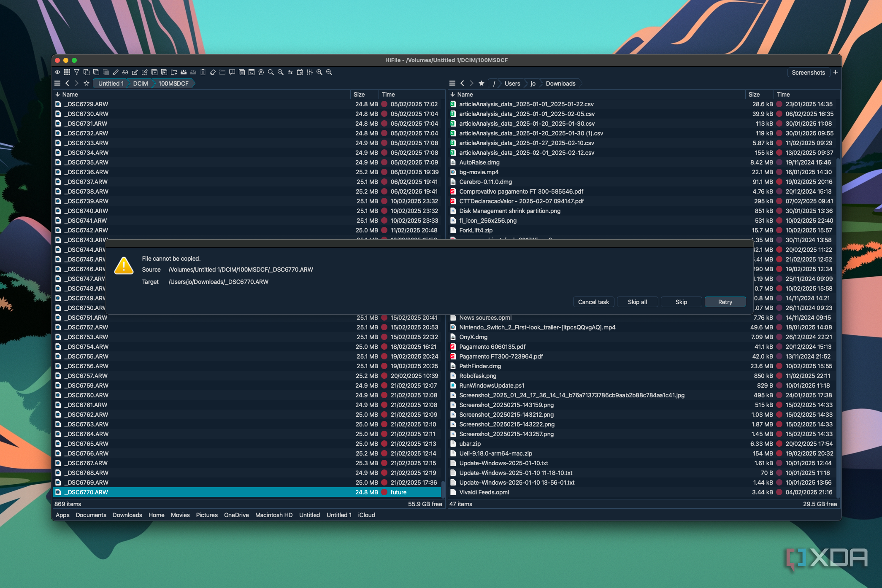
Task: Select the filter funnel icon in the toolbar
Action: (x=77, y=72)
